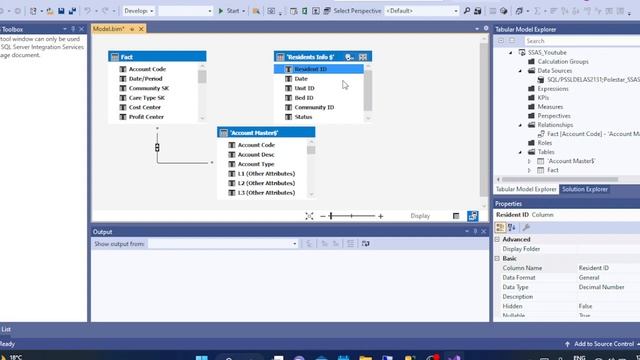This screenshot has height=360, width=640.
Task: Click the Save All icon in the toolbar
Action: 72,11
